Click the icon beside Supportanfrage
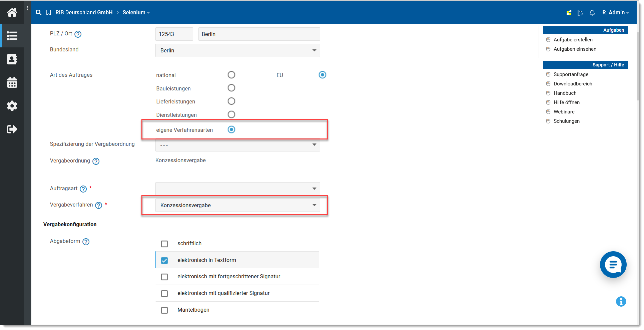The height and width of the screenshot is (330, 644). [548, 74]
